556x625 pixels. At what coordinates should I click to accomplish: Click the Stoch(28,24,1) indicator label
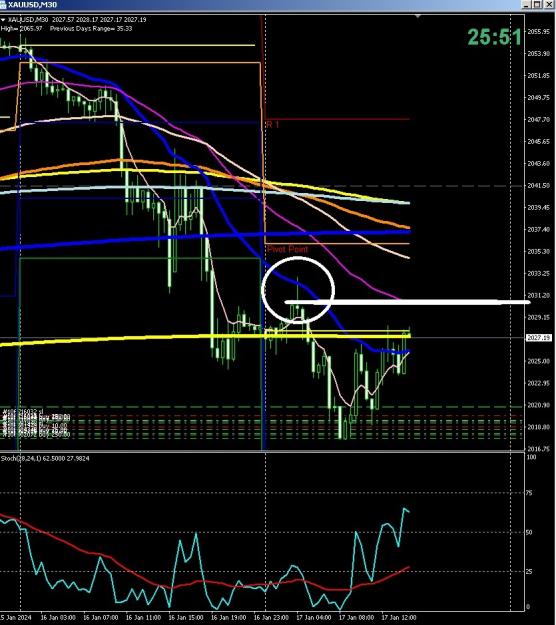(45, 459)
